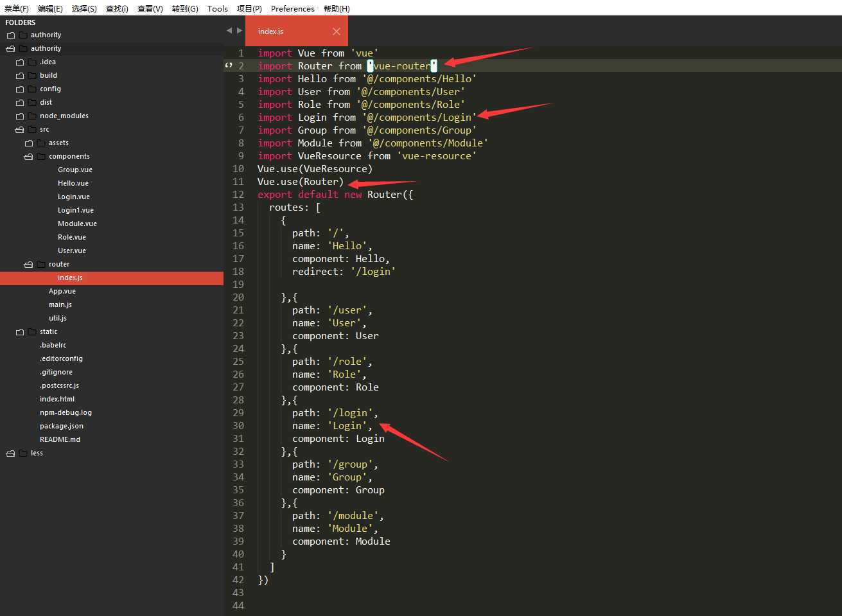Screen dimensions: 842x616
Task: Open main.js in the sidebar
Action: (60, 305)
